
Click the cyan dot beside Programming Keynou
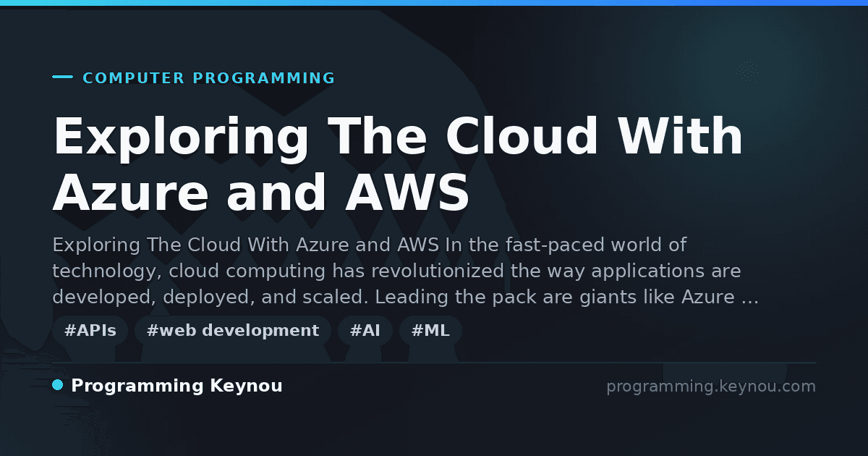[58, 385]
